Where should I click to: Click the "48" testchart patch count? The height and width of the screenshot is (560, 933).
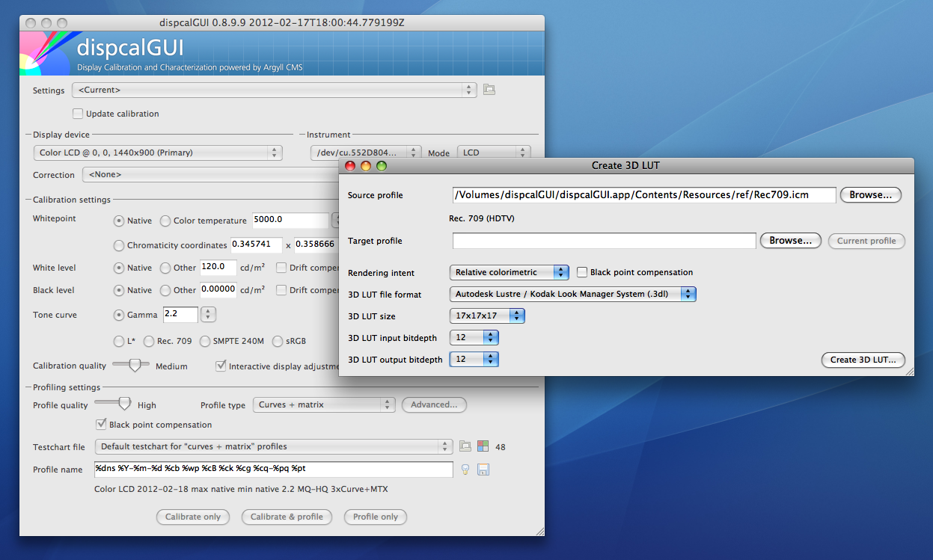pos(501,447)
